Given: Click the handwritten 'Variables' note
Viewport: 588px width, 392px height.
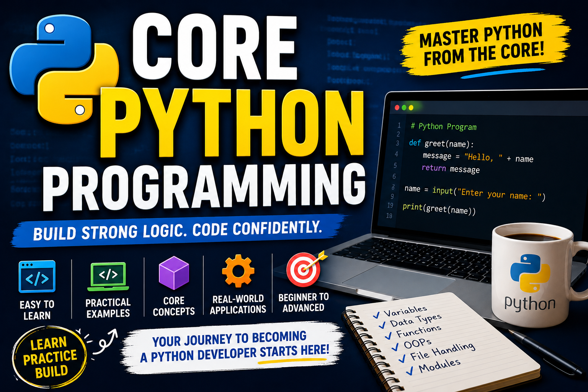Looking at the screenshot, I should 405,310.
